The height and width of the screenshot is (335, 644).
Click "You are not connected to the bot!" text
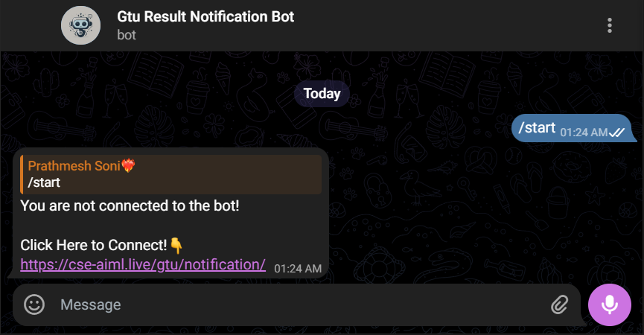(x=130, y=205)
